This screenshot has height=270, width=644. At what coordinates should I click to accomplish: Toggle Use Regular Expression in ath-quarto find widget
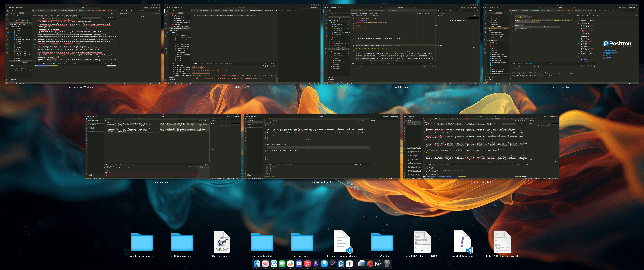click(x=100, y=18)
